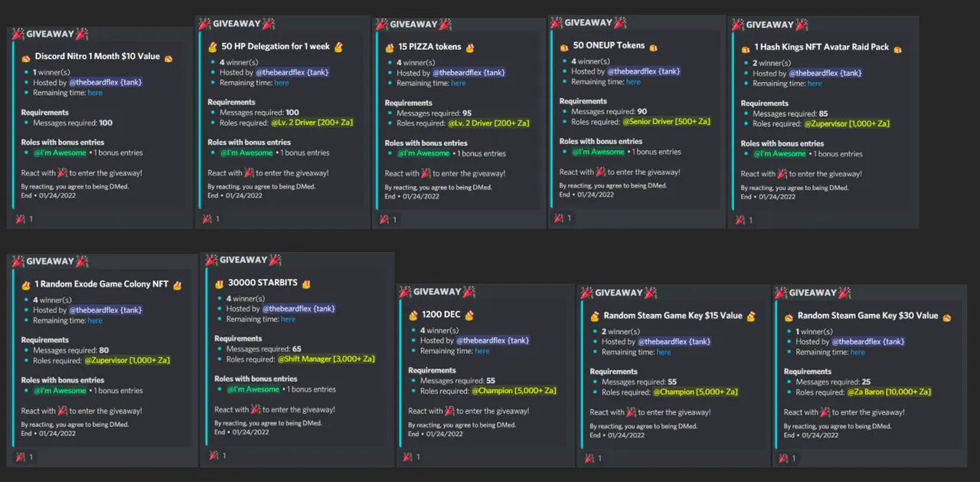
Task: Select @Champion role in Steam Key $15 card
Action: click(695, 392)
